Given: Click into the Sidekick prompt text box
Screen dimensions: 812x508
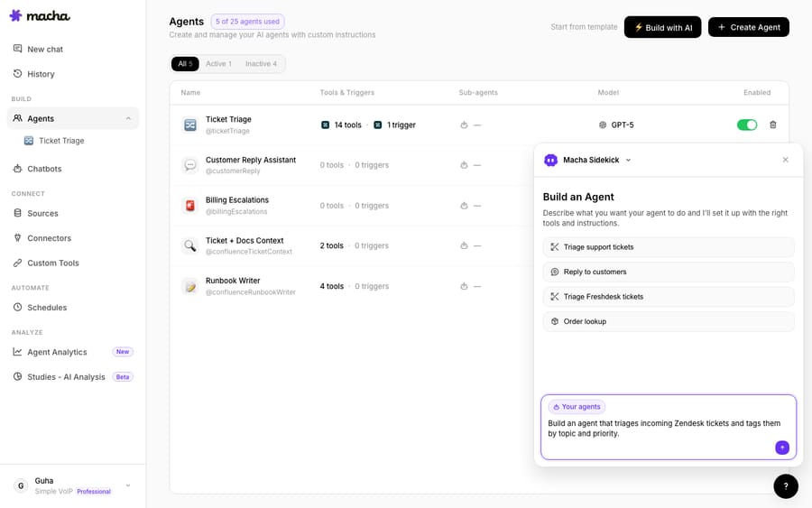Looking at the screenshot, I should [x=668, y=428].
